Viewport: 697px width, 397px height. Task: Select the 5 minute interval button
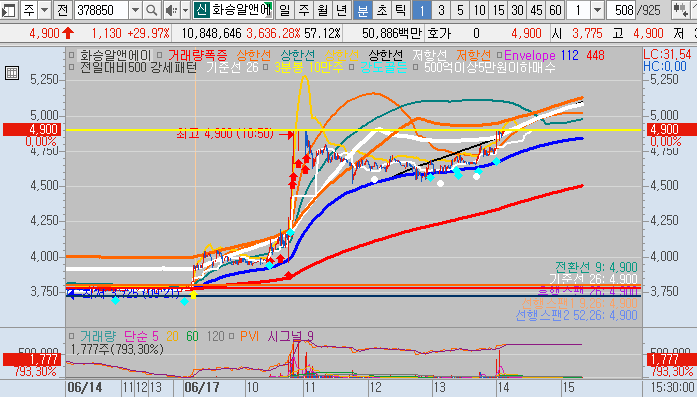click(x=460, y=10)
